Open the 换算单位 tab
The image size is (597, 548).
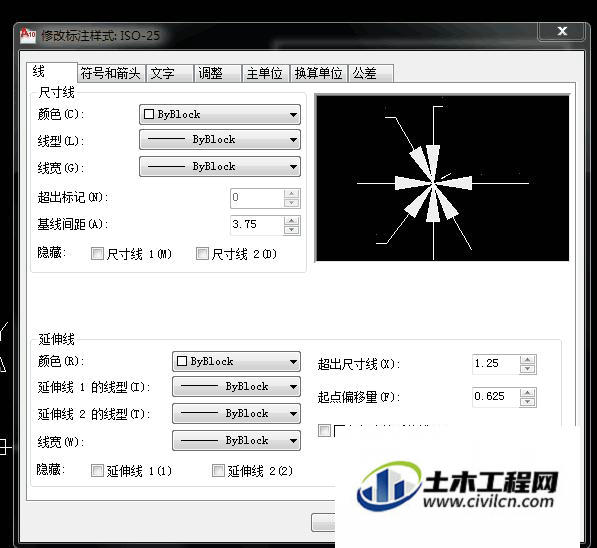(x=319, y=73)
